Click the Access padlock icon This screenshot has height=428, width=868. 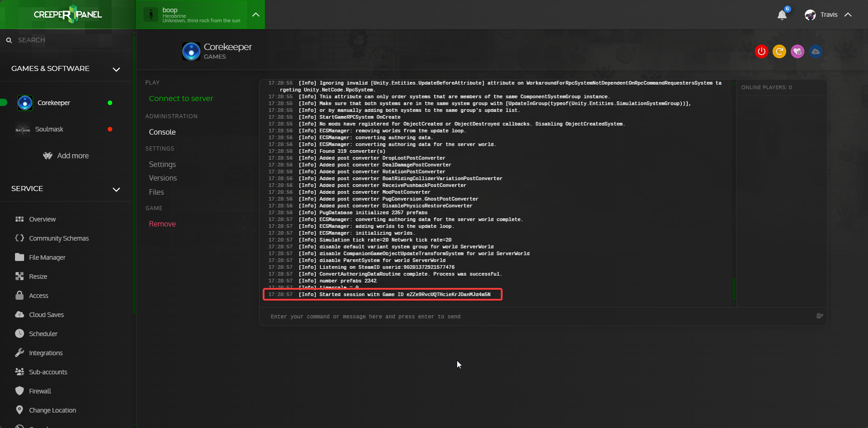[20, 295]
